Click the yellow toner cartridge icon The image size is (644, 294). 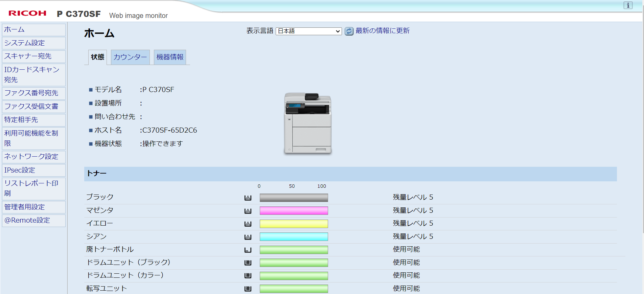coord(248,224)
